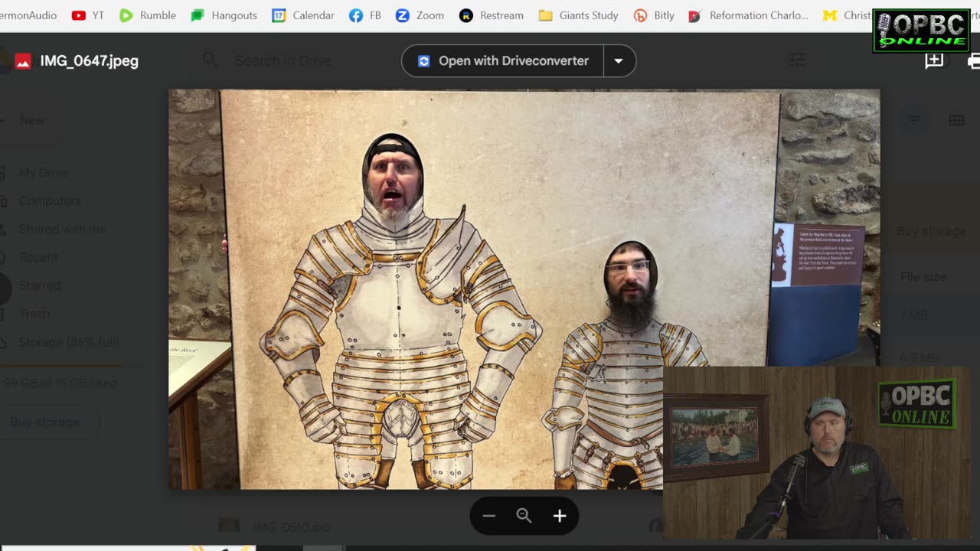Reset zoom with the magnifier icon
The width and height of the screenshot is (980, 551).
pos(524,516)
